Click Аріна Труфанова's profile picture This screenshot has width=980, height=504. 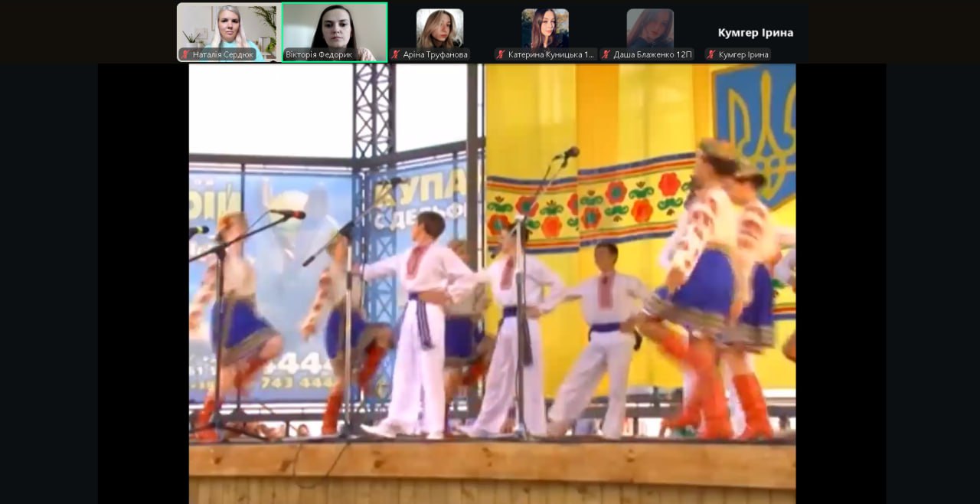coord(439,28)
